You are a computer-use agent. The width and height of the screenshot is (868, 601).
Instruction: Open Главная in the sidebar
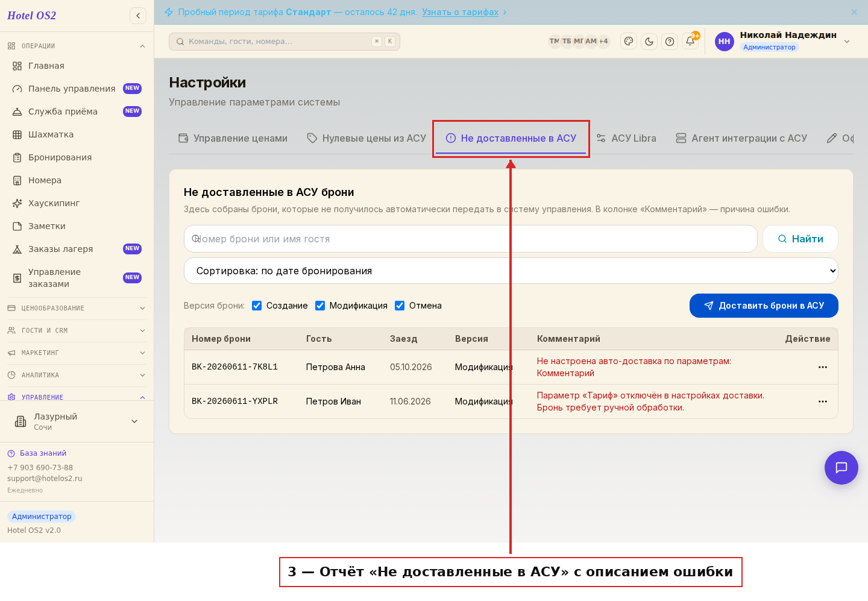click(77, 66)
